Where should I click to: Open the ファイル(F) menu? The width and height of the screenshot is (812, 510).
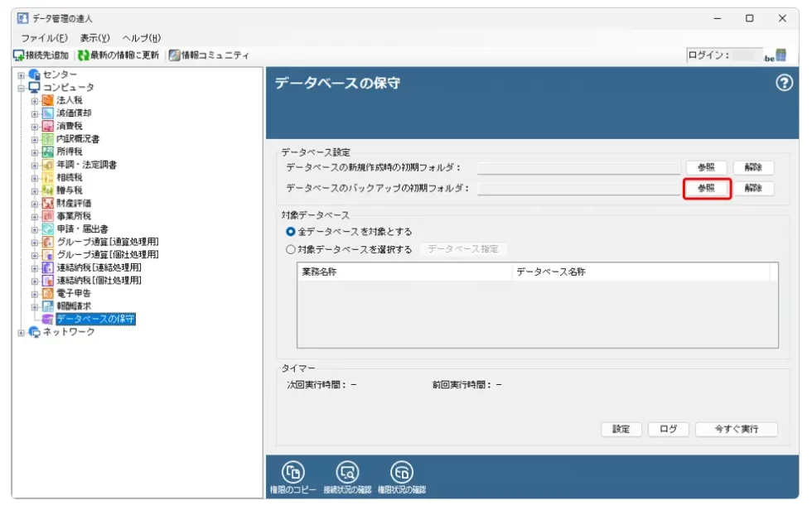tap(44, 38)
